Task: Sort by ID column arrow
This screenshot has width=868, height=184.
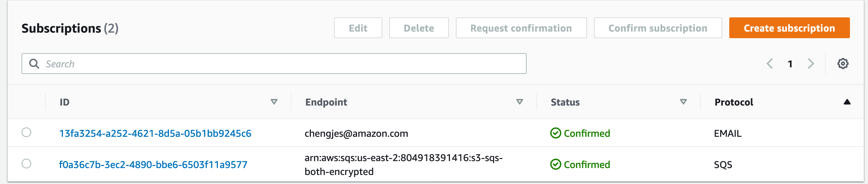Action: click(x=274, y=102)
